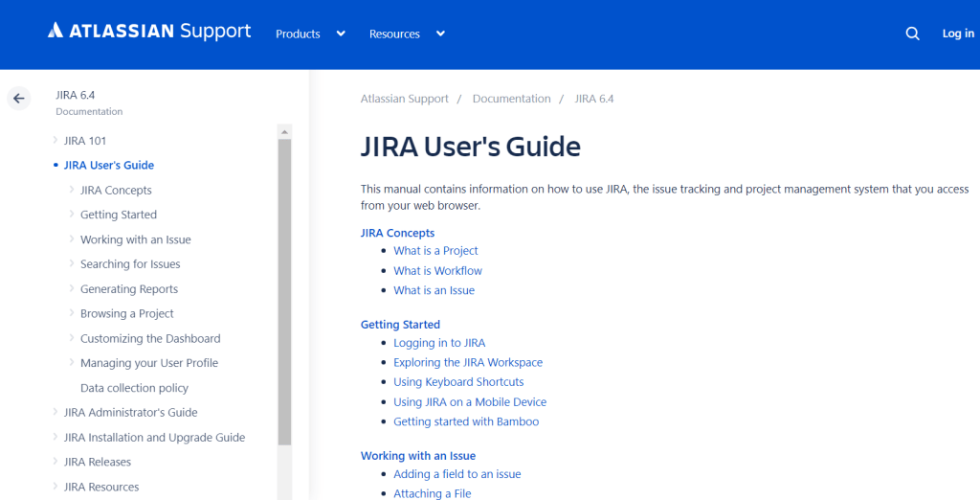Expand Managing your User Profile chevron

click(72, 362)
